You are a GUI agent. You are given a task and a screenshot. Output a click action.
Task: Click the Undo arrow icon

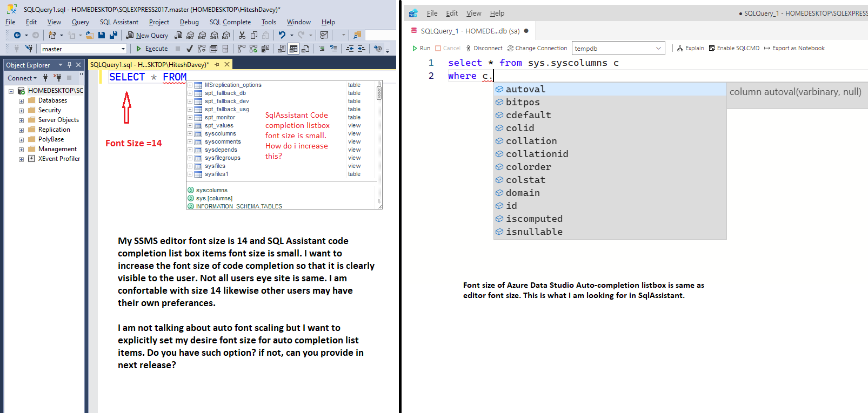click(282, 35)
